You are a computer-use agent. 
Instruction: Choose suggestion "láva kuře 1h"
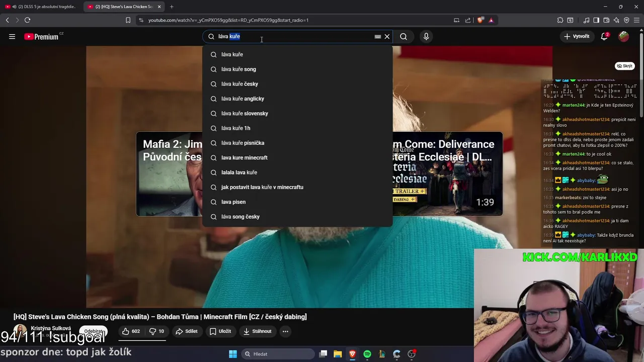(x=297, y=128)
